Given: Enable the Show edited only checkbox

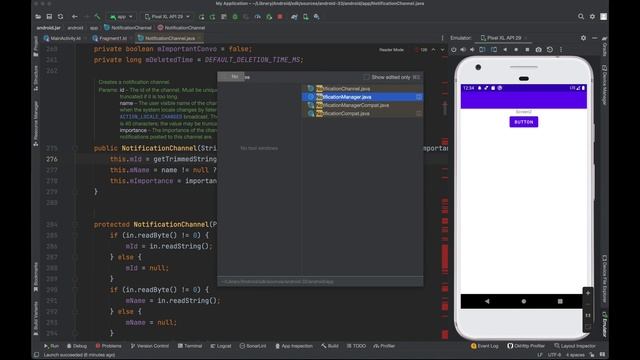Looking at the screenshot, I should (x=366, y=77).
